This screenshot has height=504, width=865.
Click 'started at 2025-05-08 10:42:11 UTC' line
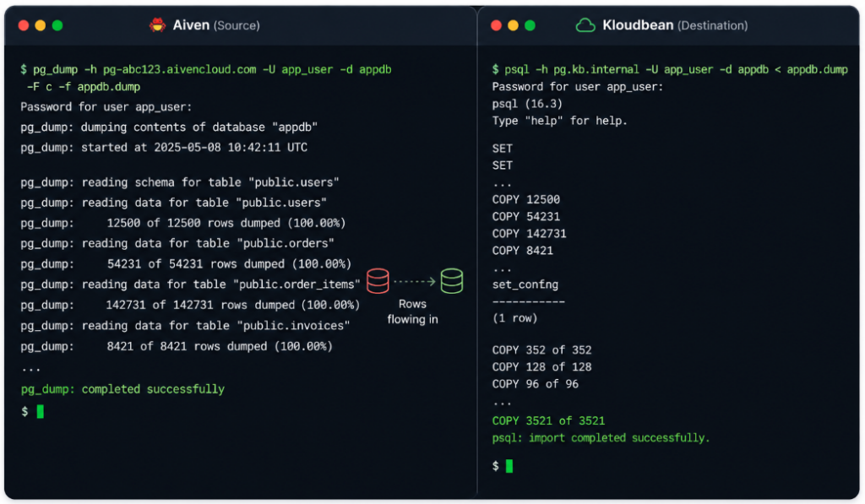click(164, 148)
